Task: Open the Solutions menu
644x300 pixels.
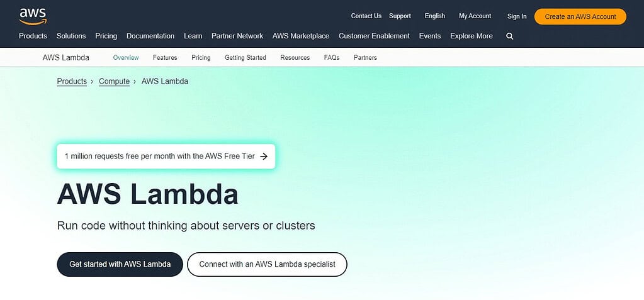Action: tap(71, 36)
